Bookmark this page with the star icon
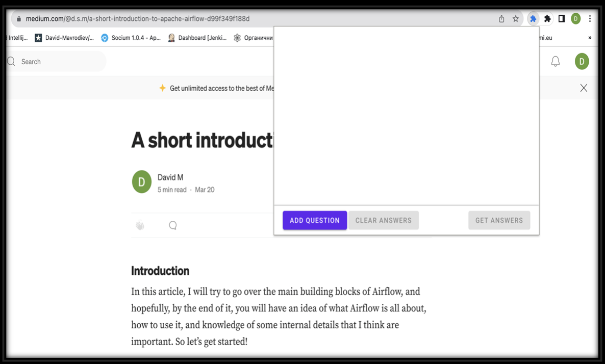 click(x=516, y=18)
